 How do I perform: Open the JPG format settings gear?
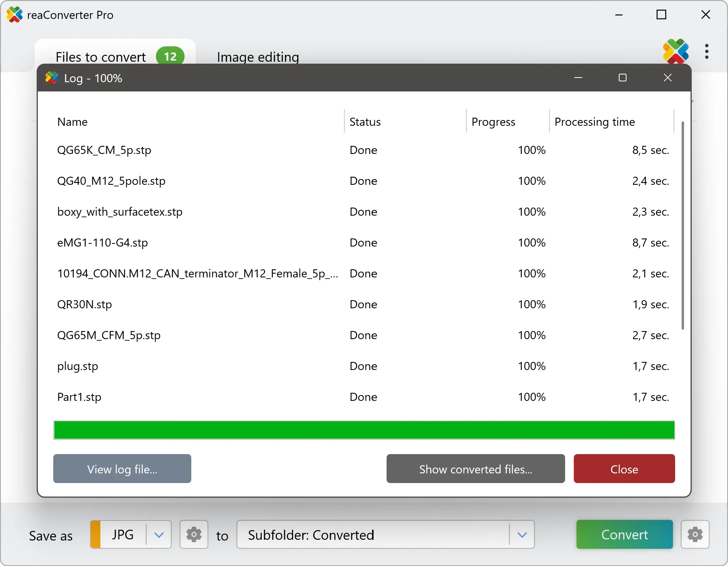(194, 534)
